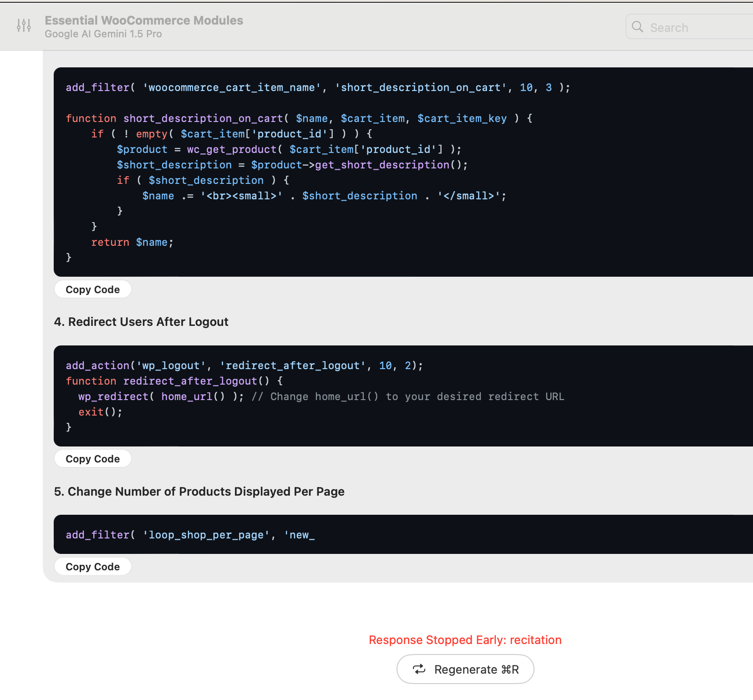Click heading 5. Change Number of Products Displayed
753x700 pixels.
click(199, 492)
